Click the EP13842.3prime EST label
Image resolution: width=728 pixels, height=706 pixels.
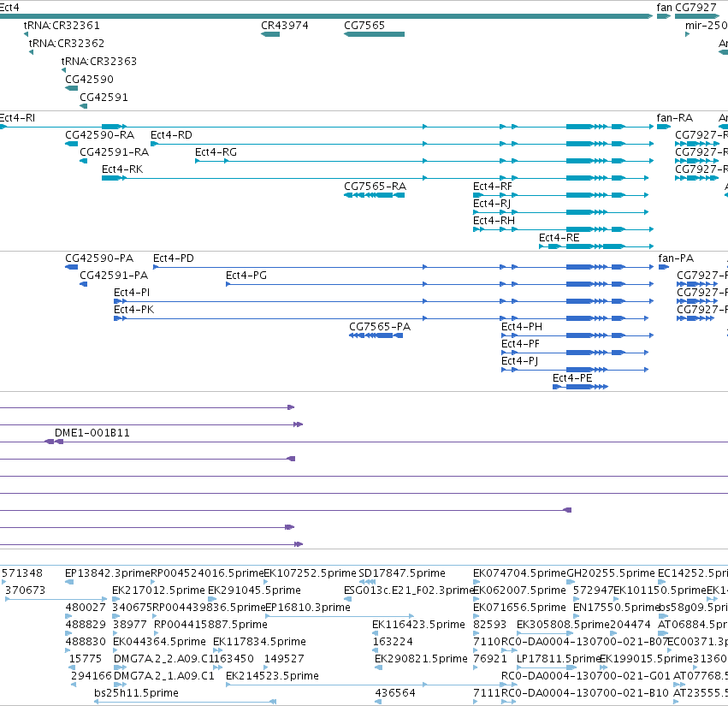click(108, 573)
